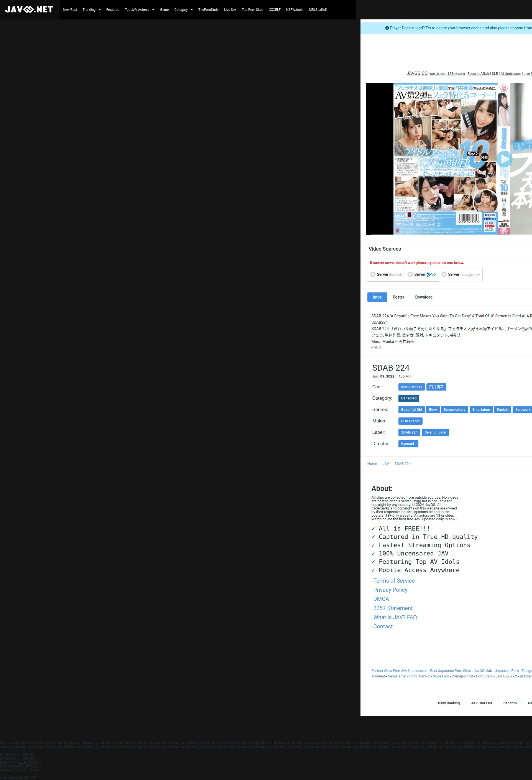Click the Documentary genre tag

coord(454,409)
